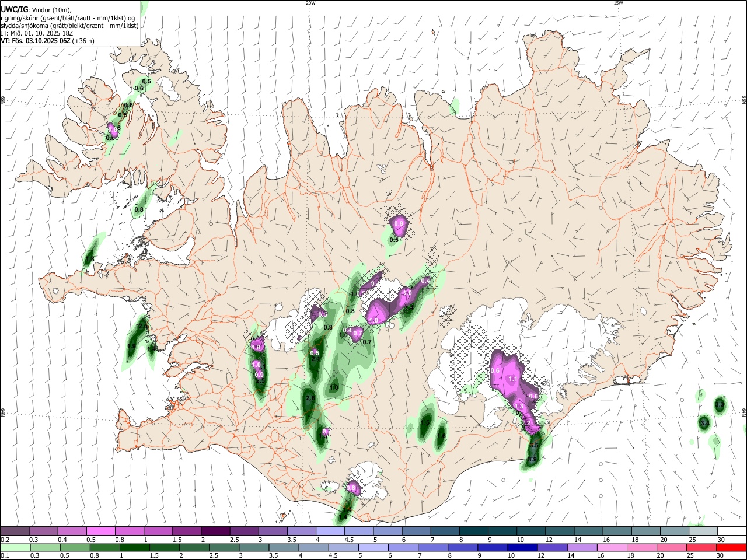The image size is (747, 560).
Task: Pick top legend swatch between 0.2 and 0.3
Action: [x=15, y=531]
